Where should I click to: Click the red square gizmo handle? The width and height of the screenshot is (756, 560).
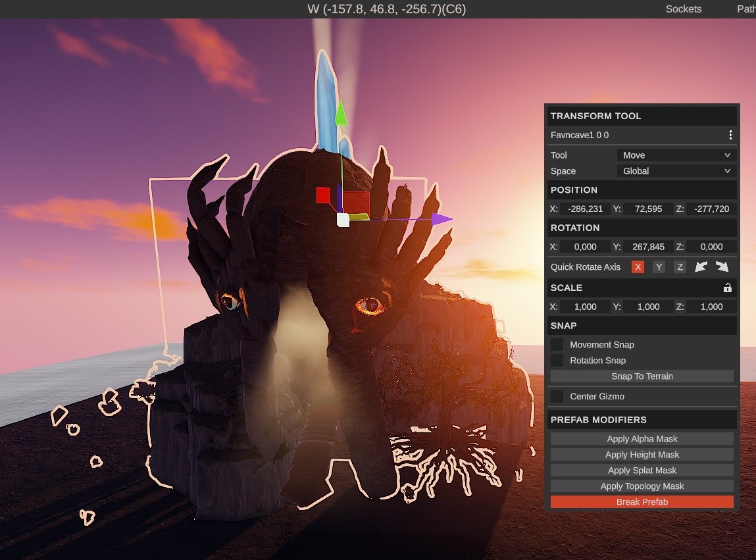pyautogui.click(x=323, y=195)
